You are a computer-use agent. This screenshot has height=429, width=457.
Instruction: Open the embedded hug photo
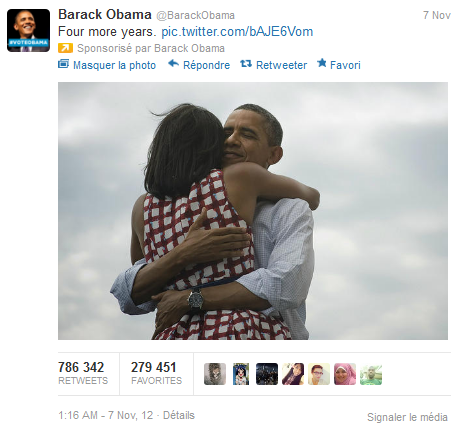pyautogui.click(x=253, y=211)
